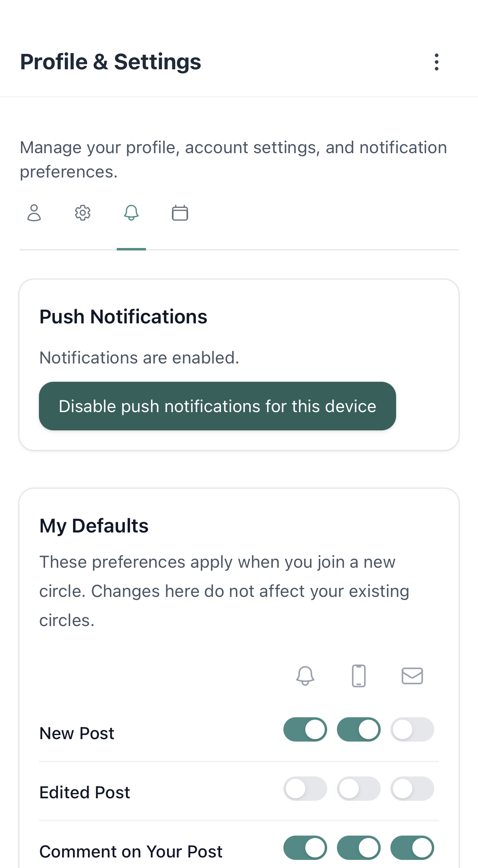The image size is (478, 868).
Task: Click the phone column header icon
Action: (359, 676)
